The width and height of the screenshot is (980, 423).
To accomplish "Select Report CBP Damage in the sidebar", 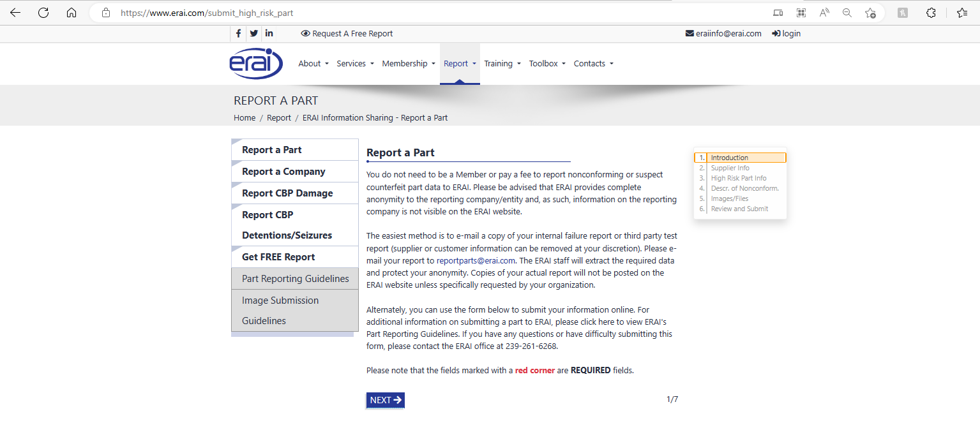I will [295, 193].
